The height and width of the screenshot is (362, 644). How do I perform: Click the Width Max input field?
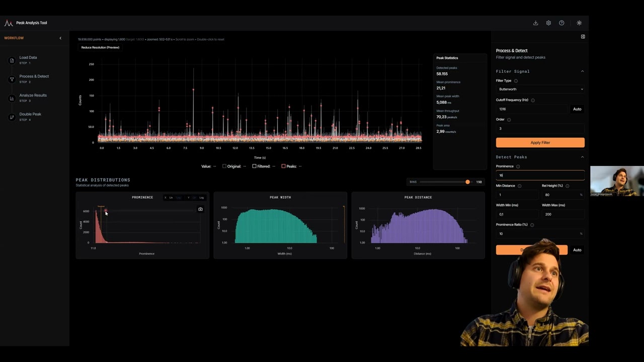(x=563, y=214)
